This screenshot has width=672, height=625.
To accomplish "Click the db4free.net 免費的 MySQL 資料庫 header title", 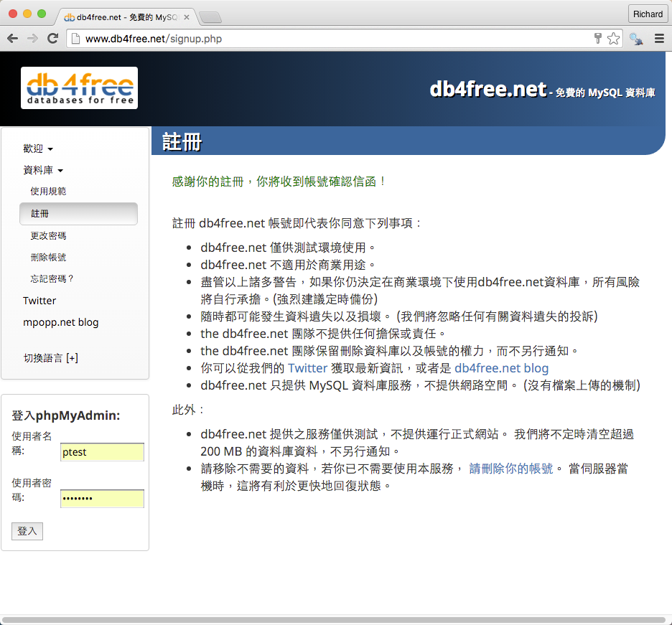I will tap(542, 90).
